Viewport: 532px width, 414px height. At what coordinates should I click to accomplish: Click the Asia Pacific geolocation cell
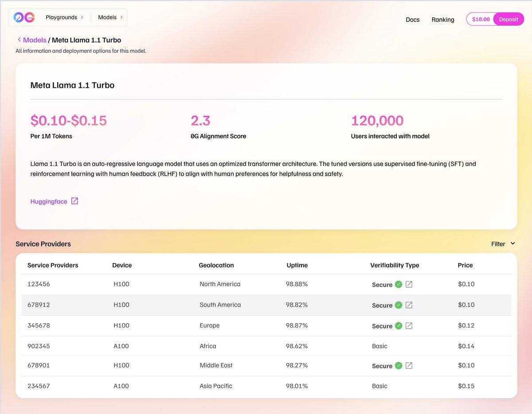pos(216,386)
